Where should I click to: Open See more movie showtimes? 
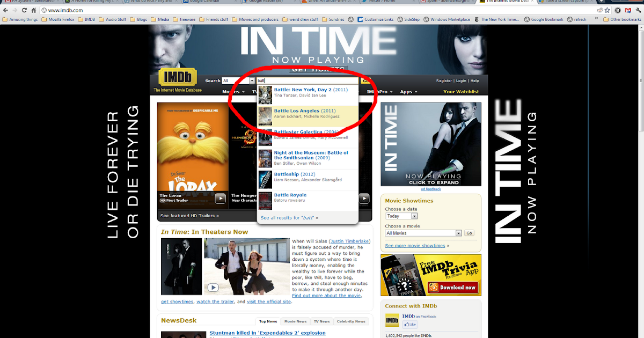(416, 245)
